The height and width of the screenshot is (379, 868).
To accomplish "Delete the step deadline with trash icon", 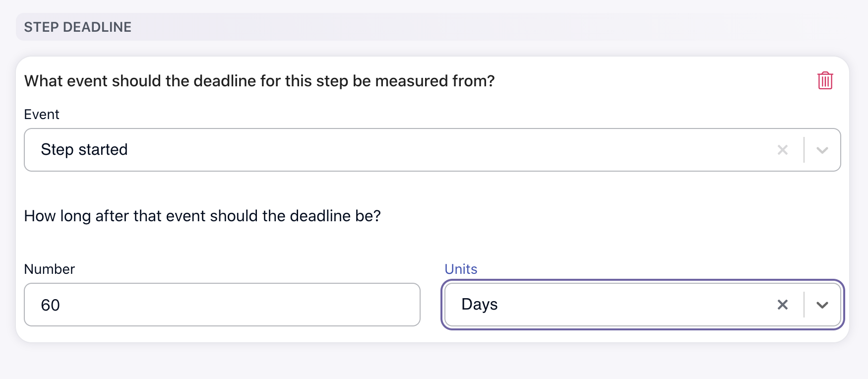I will [825, 80].
